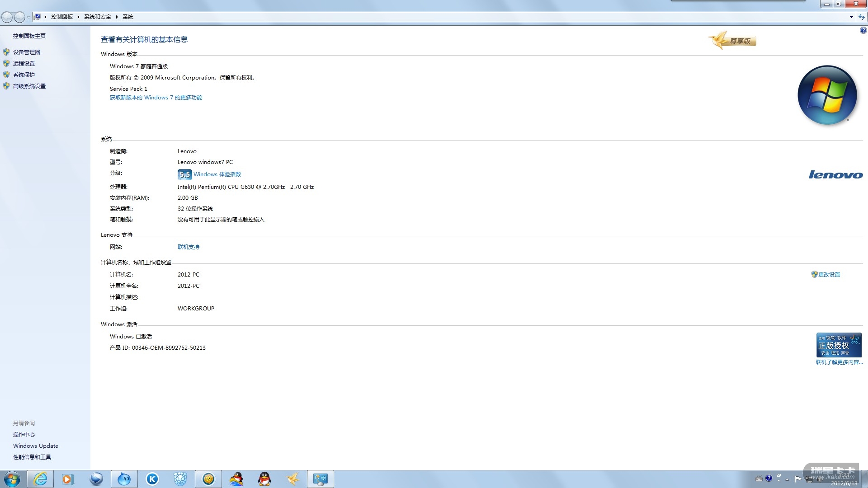Click 高级系统设置 (Advanced system settings)
The height and width of the screenshot is (488, 868).
(x=29, y=86)
